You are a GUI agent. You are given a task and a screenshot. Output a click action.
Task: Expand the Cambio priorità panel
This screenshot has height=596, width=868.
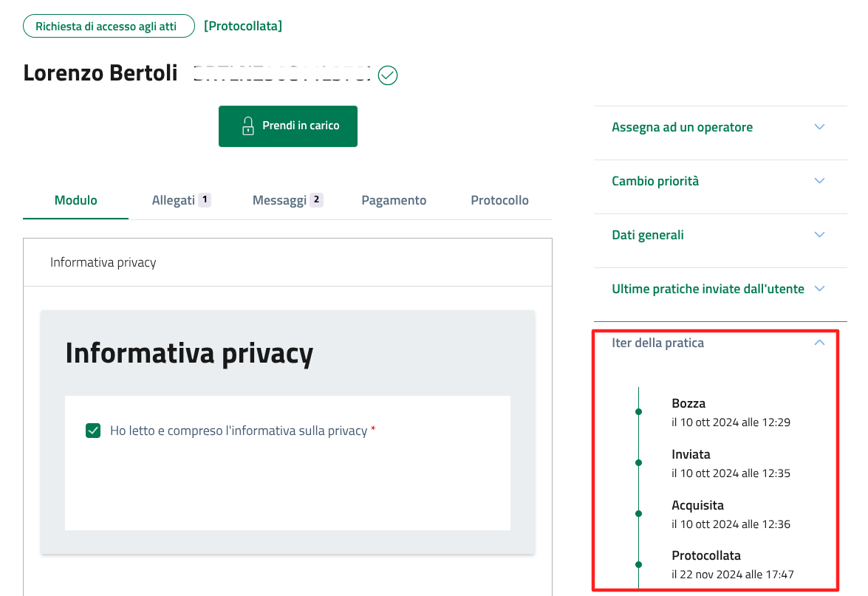819,181
